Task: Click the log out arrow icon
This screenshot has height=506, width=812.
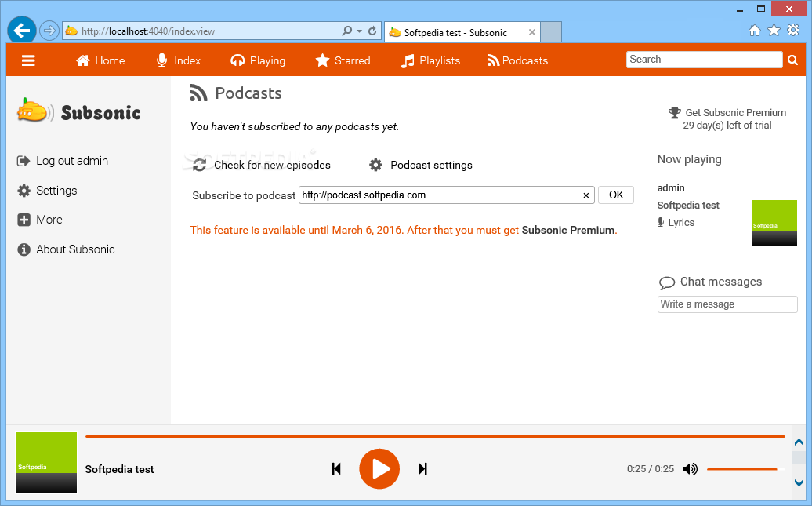Action: tap(24, 162)
